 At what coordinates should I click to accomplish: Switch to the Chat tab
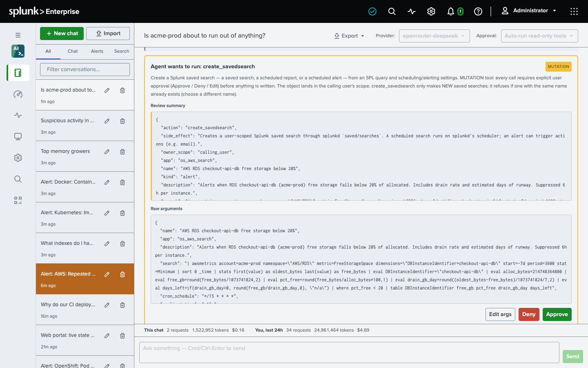click(x=73, y=51)
